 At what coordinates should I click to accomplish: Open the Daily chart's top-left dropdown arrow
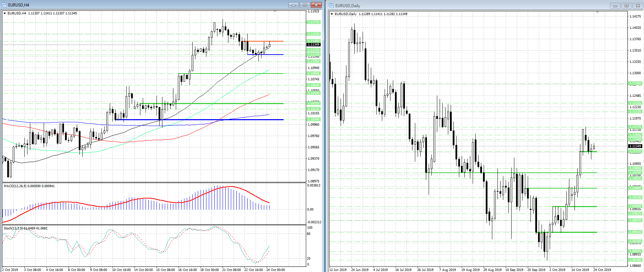(332, 14)
